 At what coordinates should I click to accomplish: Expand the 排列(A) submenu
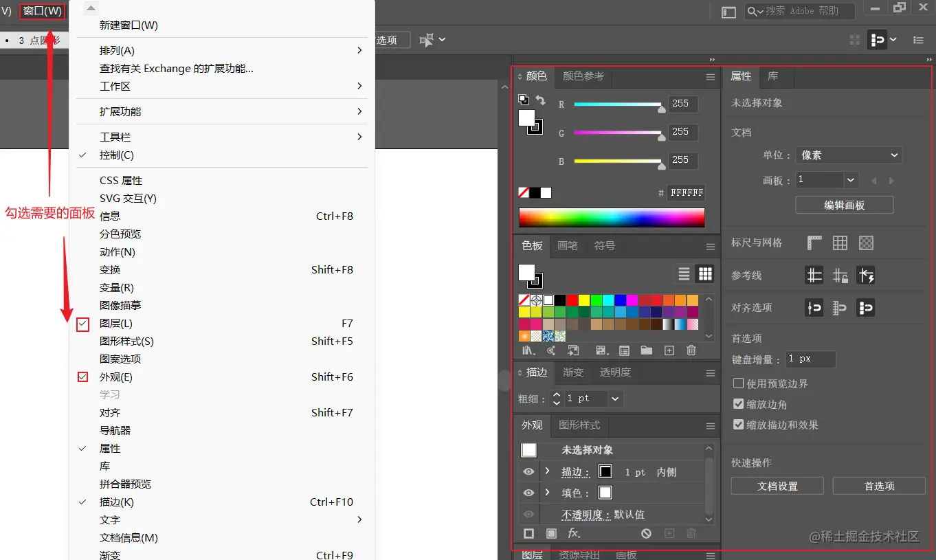tap(359, 50)
